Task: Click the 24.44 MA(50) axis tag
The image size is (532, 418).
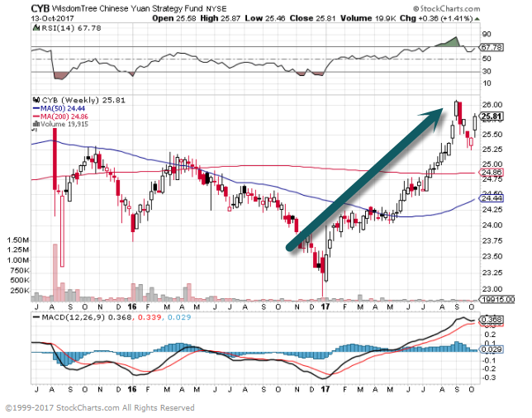Action: 492,198
